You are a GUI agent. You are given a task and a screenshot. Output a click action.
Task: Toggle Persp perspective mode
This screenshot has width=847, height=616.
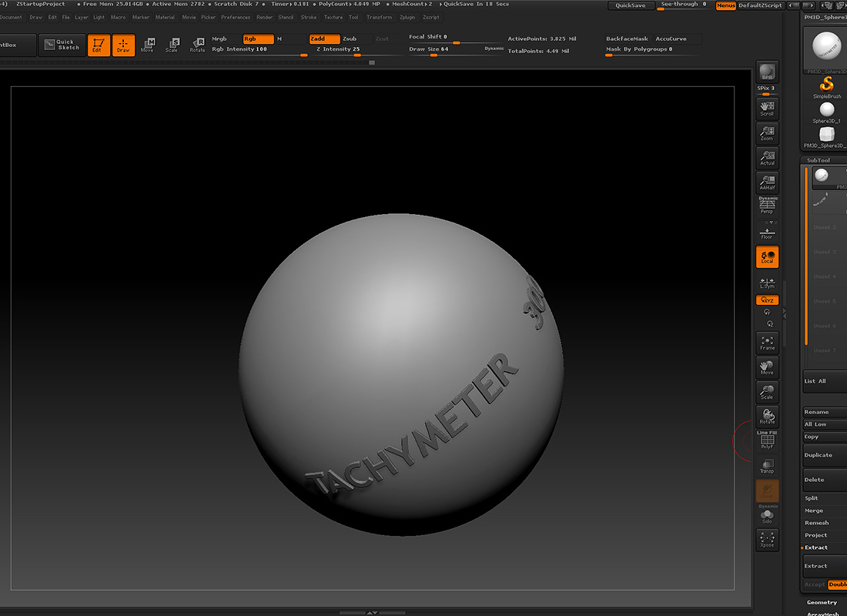(x=766, y=206)
